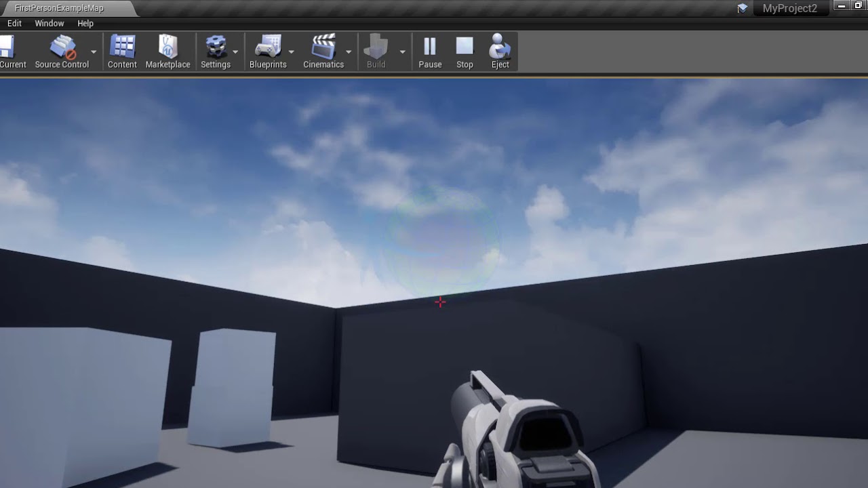Open the Settings dropdown arrow
This screenshot has height=488, width=868.
[x=235, y=51]
